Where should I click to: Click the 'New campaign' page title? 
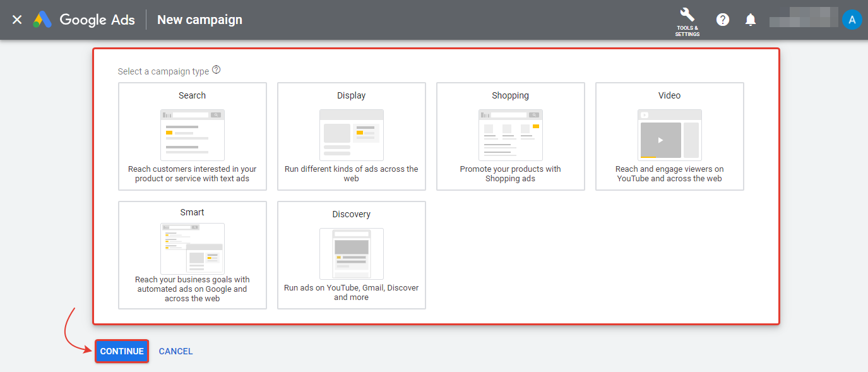coord(199,20)
